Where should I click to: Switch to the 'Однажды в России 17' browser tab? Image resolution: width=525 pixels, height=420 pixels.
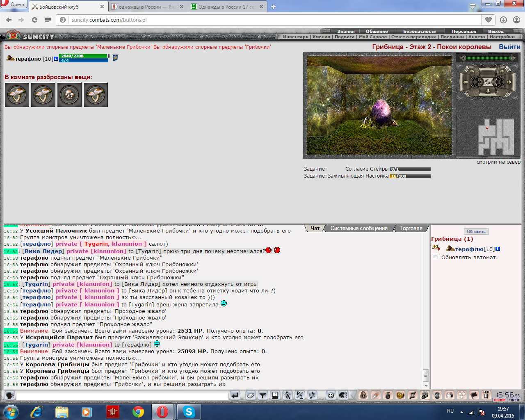pos(226,7)
